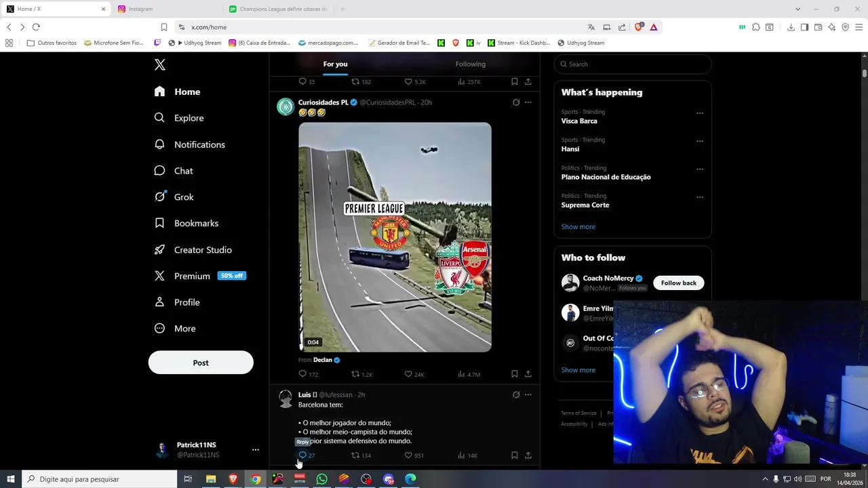
Task: Open mercadopago.com bookmark
Action: click(x=328, y=43)
